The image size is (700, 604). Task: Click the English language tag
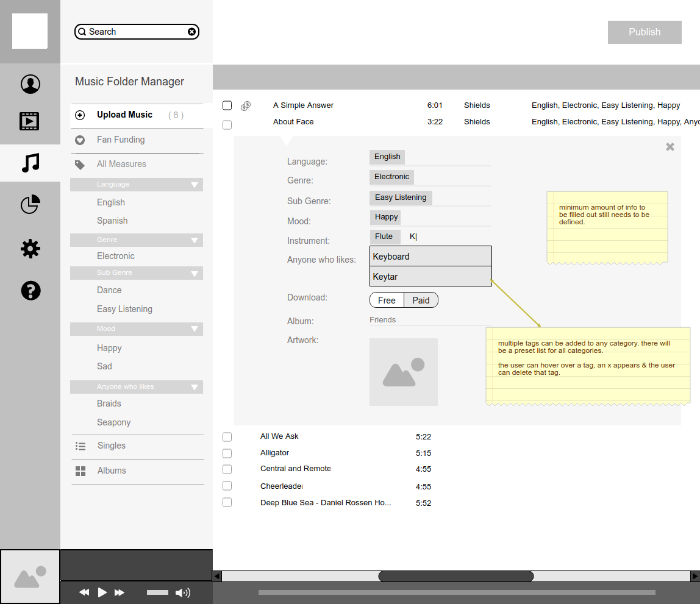tap(387, 157)
